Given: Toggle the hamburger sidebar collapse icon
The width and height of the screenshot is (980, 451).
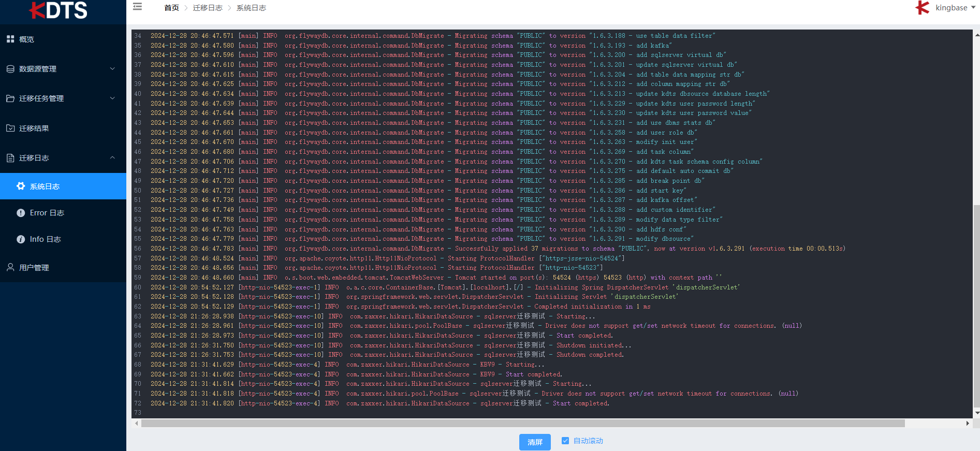Looking at the screenshot, I should click(x=137, y=7).
